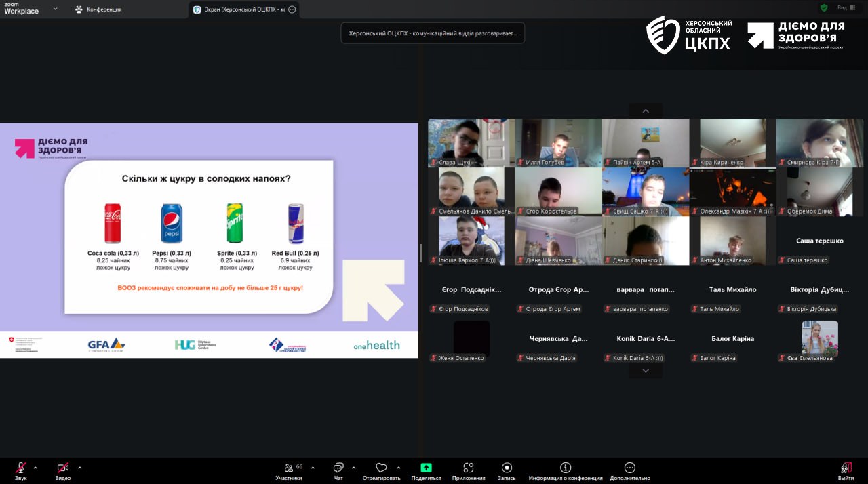Start recording with the Запись icon
This screenshot has height=484, width=868.
point(507,468)
